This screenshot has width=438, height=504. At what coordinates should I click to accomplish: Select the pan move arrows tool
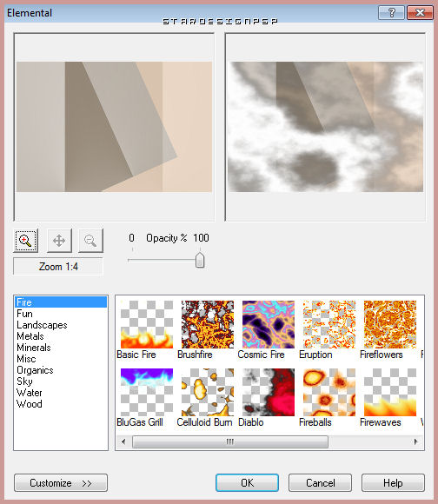pos(59,241)
